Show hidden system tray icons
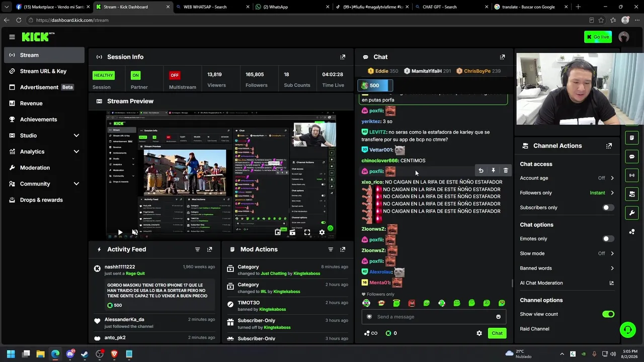644x362 pixels. [562, 354]
